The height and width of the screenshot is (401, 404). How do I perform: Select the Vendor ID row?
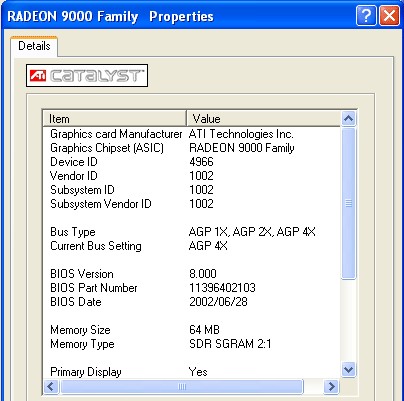pyautogui.click(x=192, y=176)
